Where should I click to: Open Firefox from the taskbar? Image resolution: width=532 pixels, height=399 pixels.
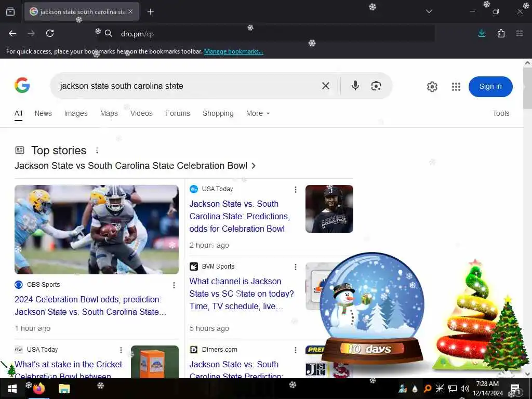pos(38,389)
